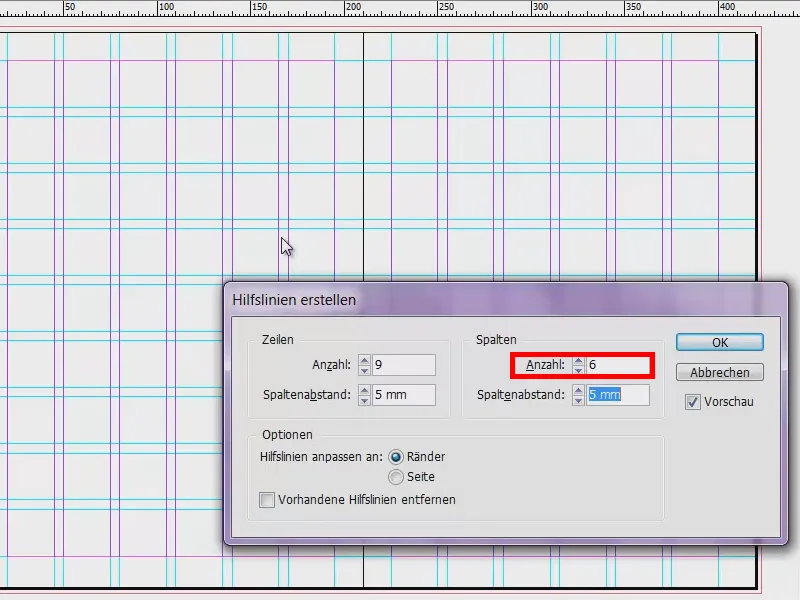Viewport: 800px width, 600px height.
Task: Focus the Zeilen Spaltenabstand field
Action: (404, 394)
